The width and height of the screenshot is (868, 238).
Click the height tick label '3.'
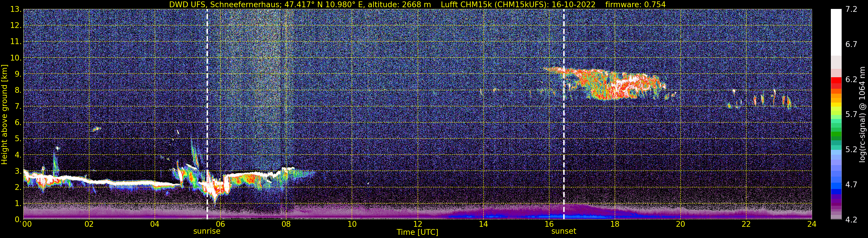click(x=18, y=171)
